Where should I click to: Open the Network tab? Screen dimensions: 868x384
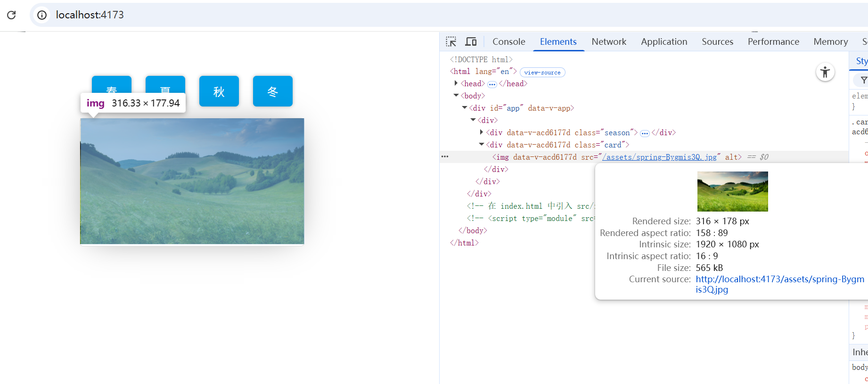pyautogui.click(x=609, y=41)
